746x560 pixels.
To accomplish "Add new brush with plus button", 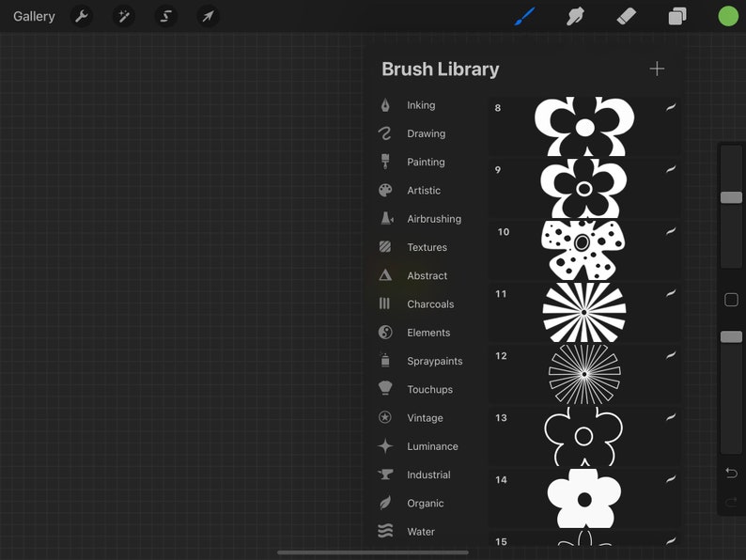I will 657,69.
